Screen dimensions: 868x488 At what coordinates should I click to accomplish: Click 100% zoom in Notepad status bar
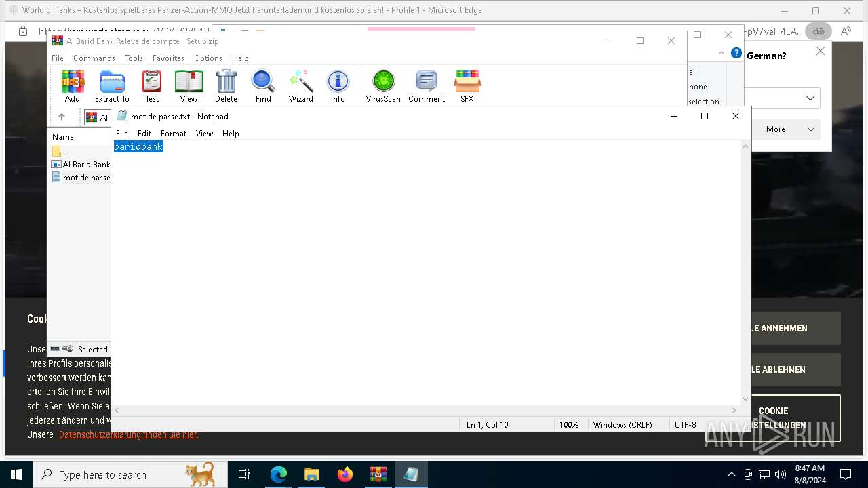(x=569, y=425)
